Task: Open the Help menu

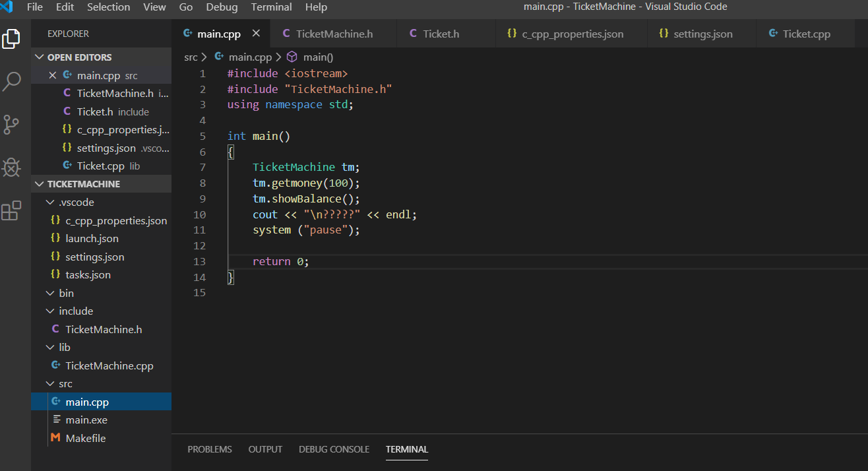Action: tap(316, 7)
